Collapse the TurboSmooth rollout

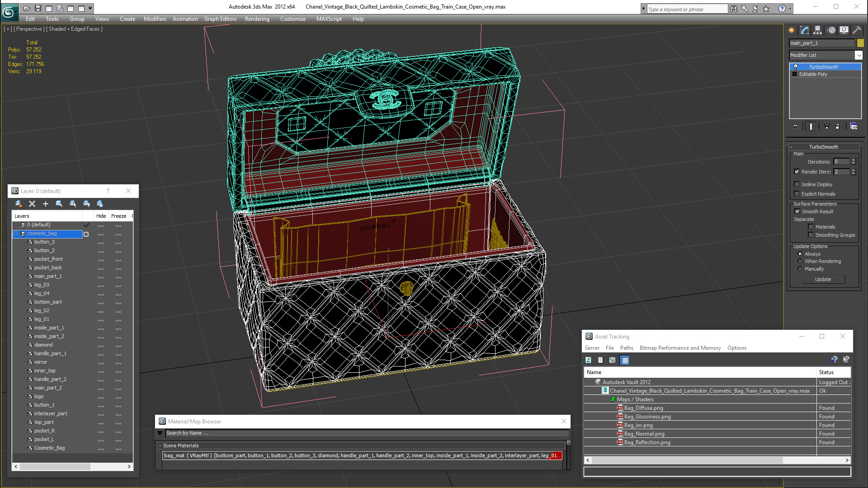pos(791,147)
